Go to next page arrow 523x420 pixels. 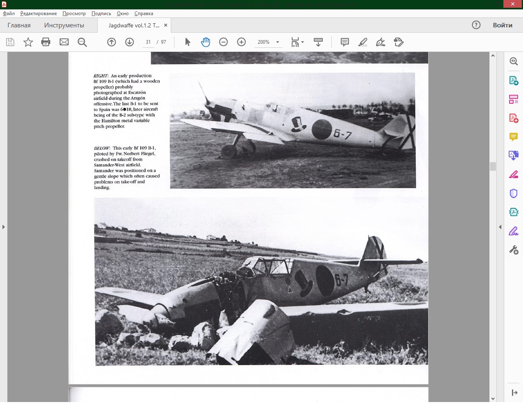[130, 42]
